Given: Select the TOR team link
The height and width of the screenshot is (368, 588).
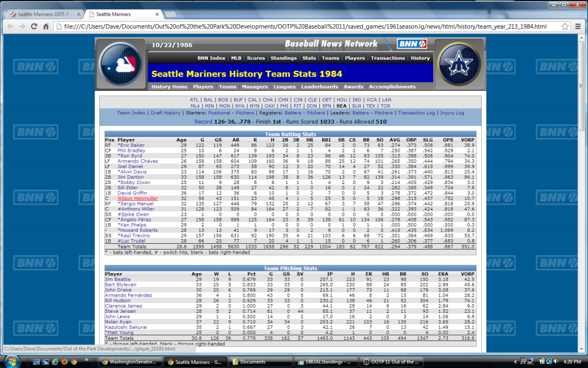Looking at the screenshot, I should [385, 106].
